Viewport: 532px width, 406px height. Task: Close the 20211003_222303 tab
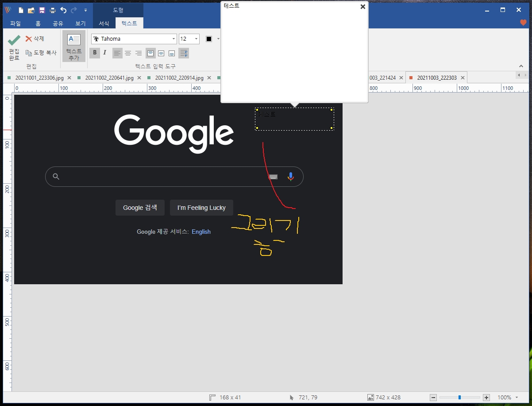coord(463,78)
